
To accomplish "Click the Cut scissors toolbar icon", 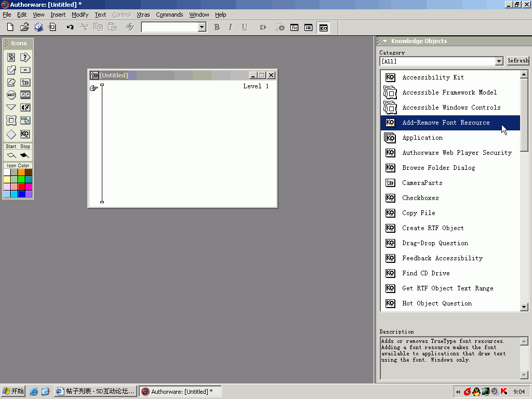I will point(84,27).
